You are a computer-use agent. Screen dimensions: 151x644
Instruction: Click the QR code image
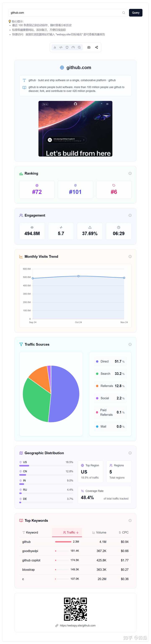click(x=75, y=609)
